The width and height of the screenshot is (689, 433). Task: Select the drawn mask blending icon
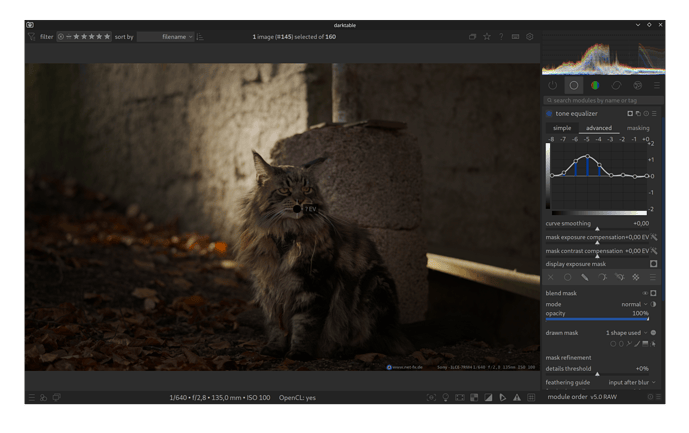585,278
